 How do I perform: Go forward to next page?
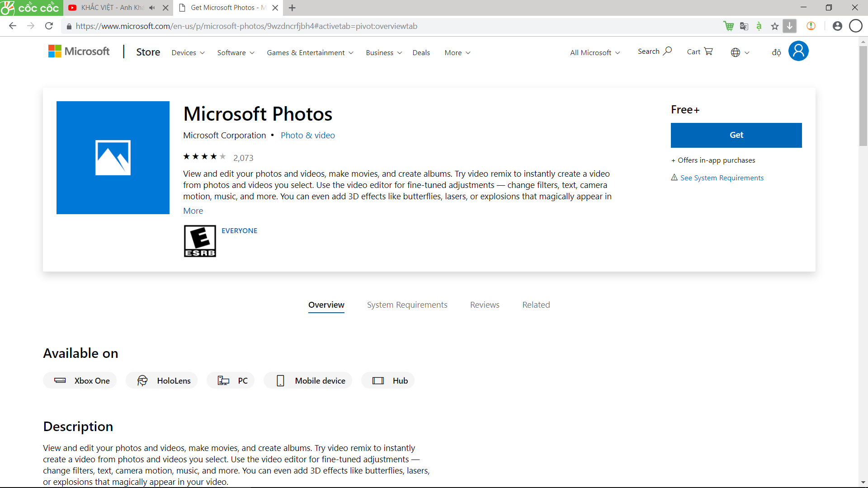pos(31,26)
